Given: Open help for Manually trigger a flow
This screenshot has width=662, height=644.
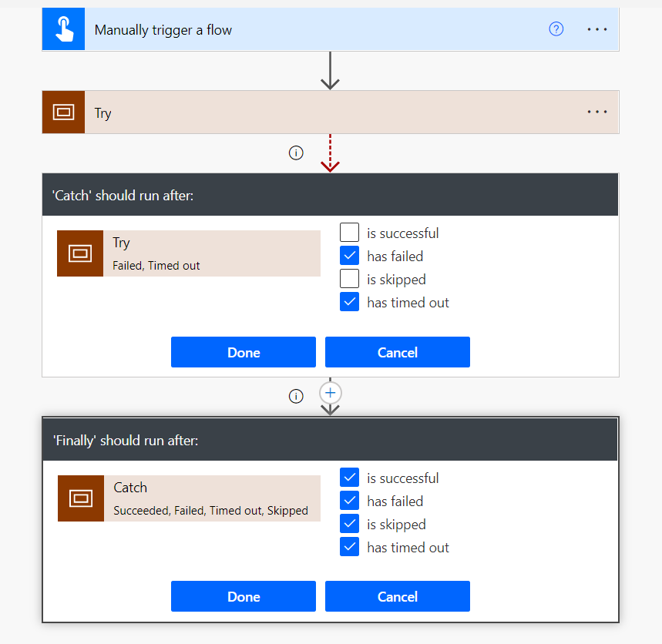Looking at the screenshot, I should point(556,29).
